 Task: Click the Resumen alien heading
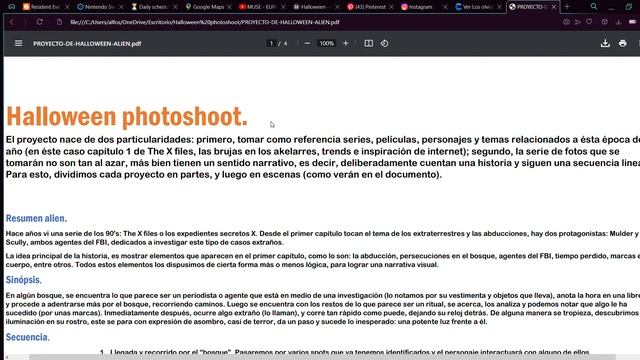click(36, 218)
